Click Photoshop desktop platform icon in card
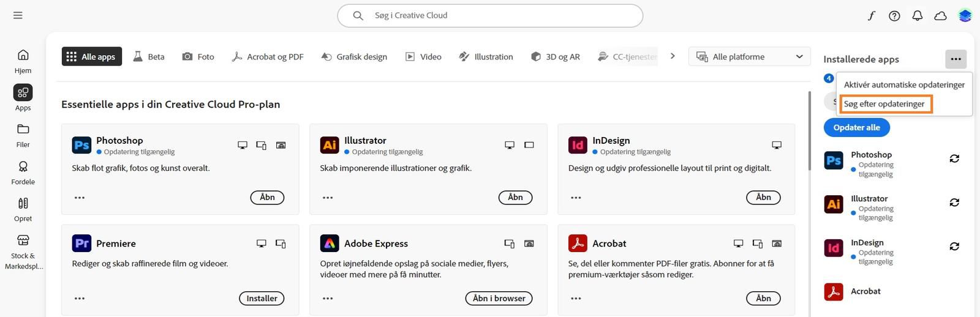Viewport: 980px width, 317px height. point(243,145)
